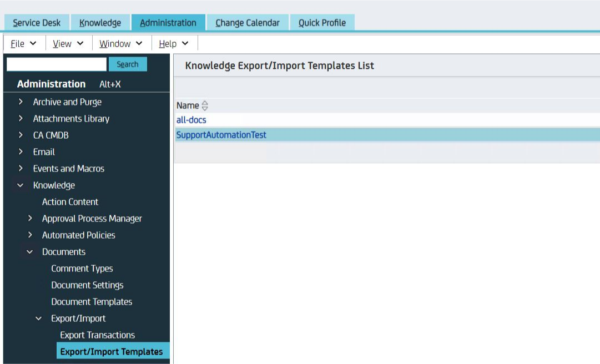
Task: Expand the Archive and Purge node
Action: pos(21,102)
